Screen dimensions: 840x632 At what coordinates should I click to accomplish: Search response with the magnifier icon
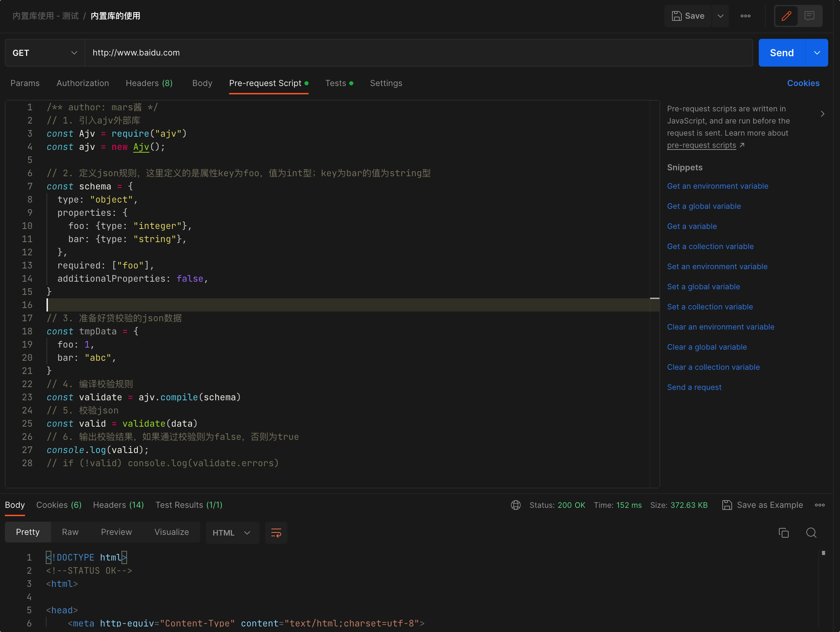click(811, 532)
